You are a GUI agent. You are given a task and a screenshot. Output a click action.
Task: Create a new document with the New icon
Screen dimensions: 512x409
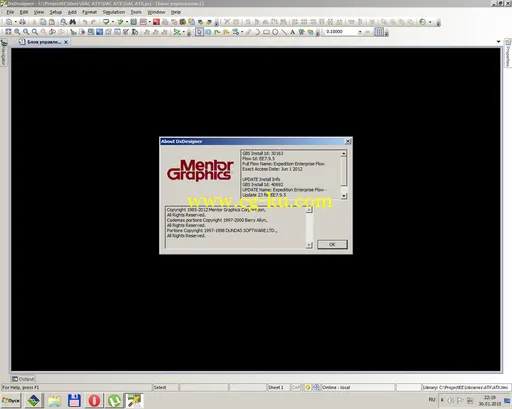coord(9,22)
